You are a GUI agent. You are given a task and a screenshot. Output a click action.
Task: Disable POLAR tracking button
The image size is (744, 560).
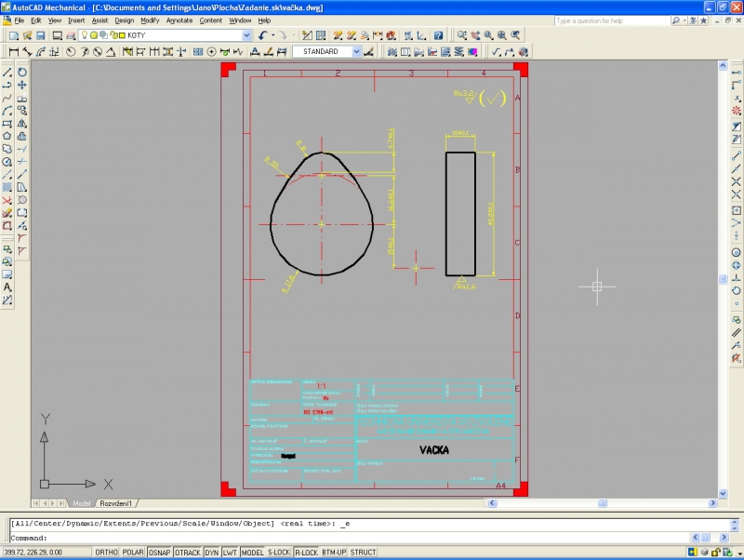tap(133, 553)
